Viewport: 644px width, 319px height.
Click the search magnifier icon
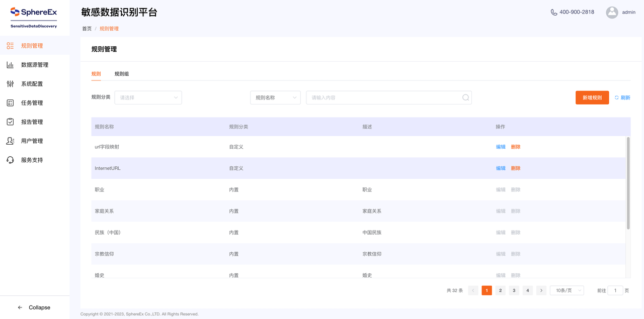tap(465, 97)
